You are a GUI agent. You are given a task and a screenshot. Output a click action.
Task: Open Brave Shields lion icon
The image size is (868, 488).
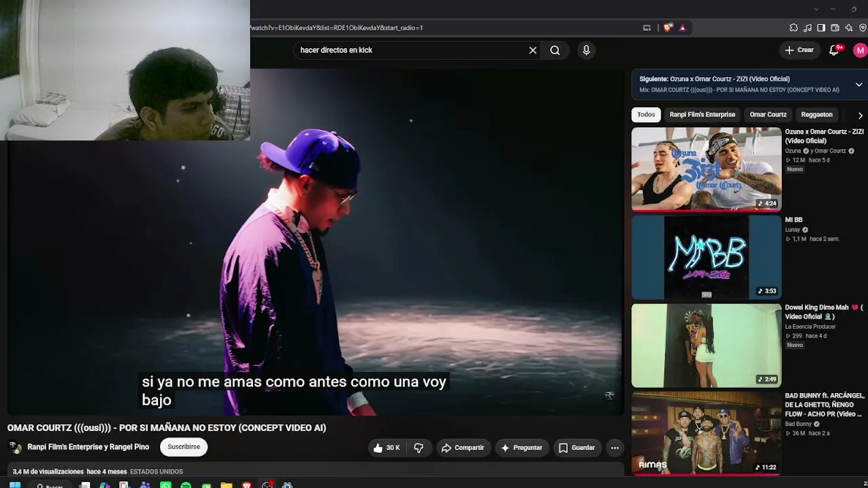click(x=668, y=28)
